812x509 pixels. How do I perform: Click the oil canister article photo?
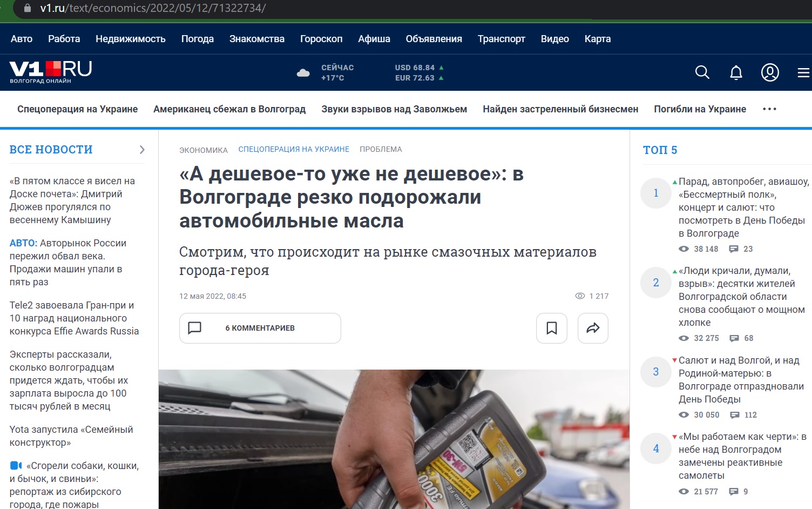pyautogui.click(x=394, y=439)
